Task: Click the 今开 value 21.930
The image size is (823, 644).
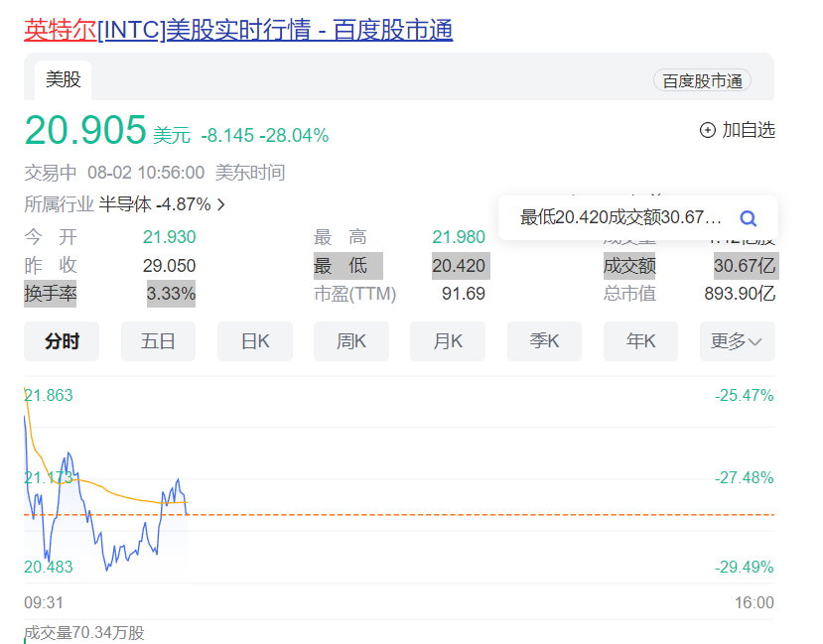Action: 169,237
